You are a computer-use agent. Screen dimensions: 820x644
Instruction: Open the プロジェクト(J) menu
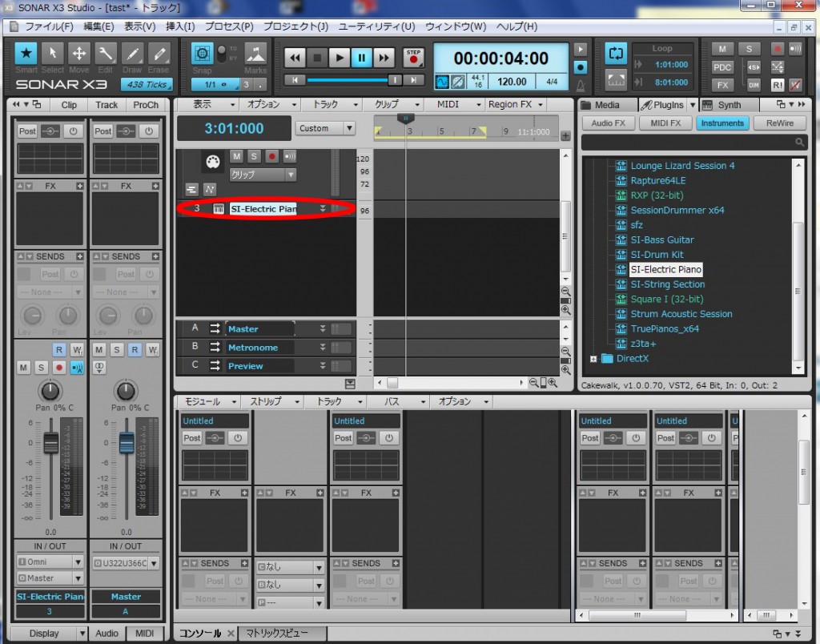click(x=295, y=26)
